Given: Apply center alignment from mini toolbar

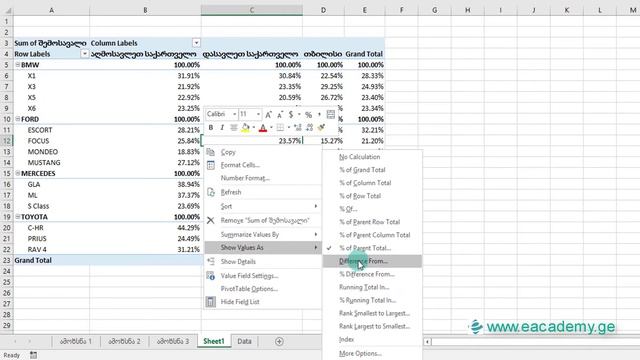Looking at the screenshot, I should tap(233, 128).
